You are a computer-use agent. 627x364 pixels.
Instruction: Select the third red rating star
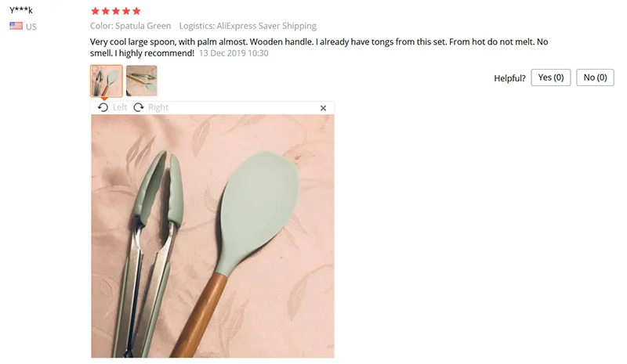click(x=116, y=11)
